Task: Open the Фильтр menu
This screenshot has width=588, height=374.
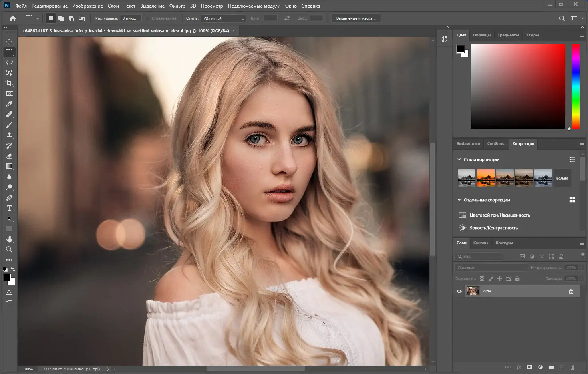Action: (177, 6)
